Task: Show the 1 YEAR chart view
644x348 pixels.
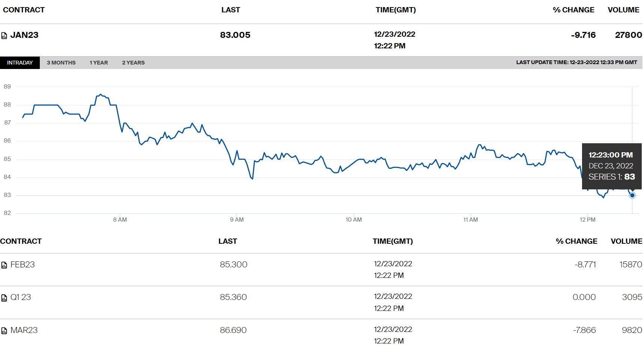Action: coord(99,63)
